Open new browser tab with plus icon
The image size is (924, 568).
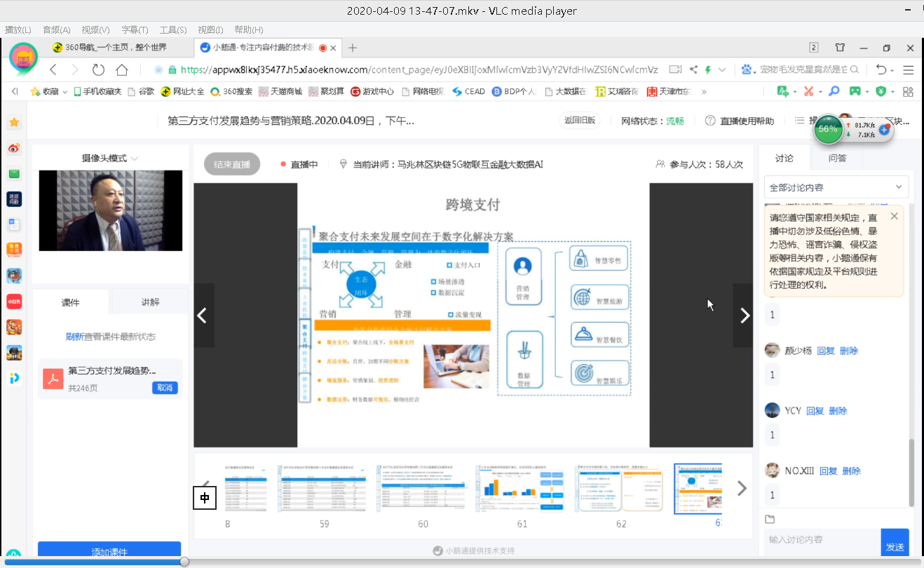[x=353, y=48]
